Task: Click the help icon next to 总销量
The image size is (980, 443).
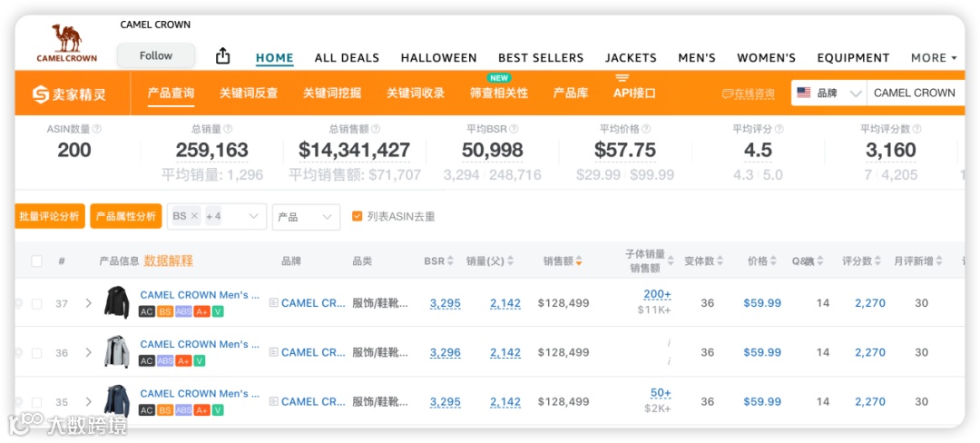Action: tap(228, 129)
